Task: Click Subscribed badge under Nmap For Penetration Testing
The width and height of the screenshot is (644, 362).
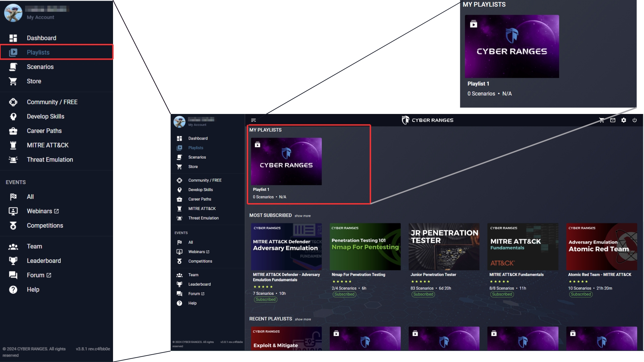Action: pos(344,294)
